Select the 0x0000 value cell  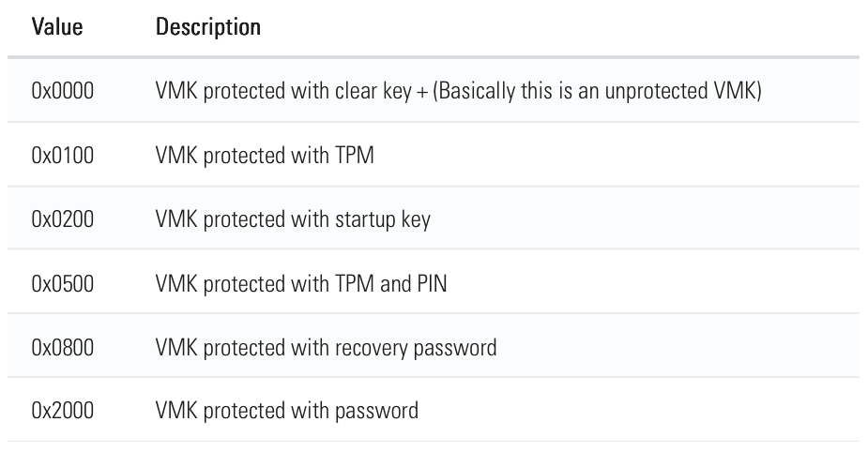coord(63,91)
